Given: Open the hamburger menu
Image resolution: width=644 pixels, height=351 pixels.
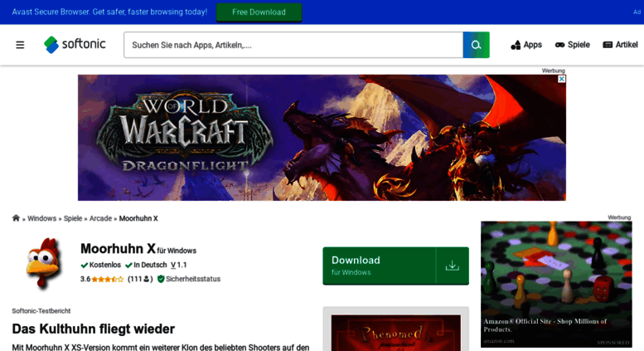Looking at the screenshot, I should pos(20,45).
